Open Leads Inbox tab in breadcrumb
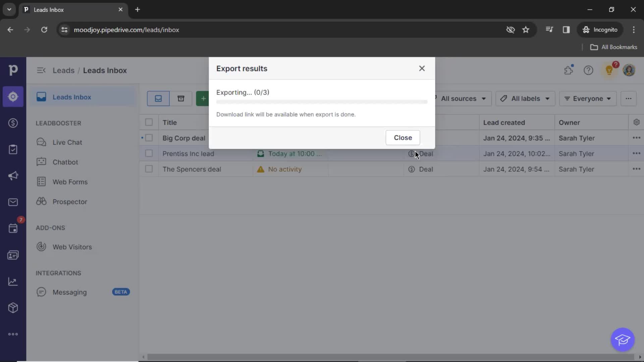This screenshot has height=362, width=644. click(105, 70)
